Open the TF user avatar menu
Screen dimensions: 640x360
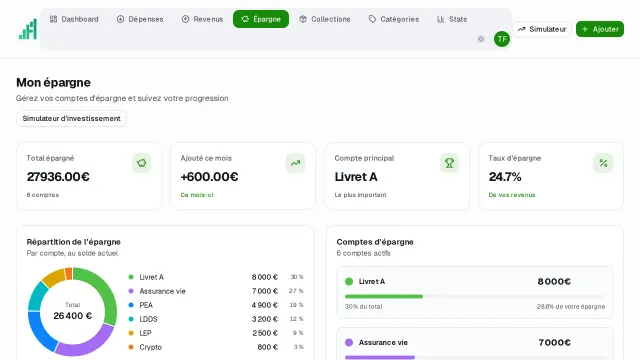pos(502,39)
